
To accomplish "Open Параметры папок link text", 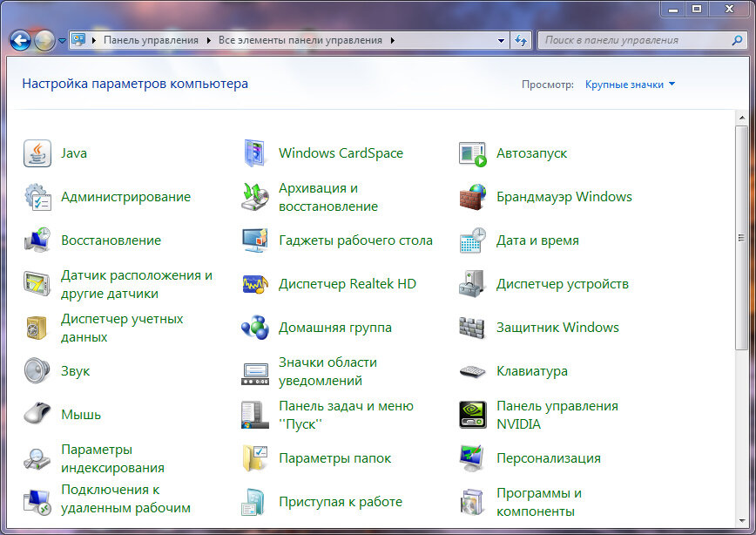I will point(335,458).
